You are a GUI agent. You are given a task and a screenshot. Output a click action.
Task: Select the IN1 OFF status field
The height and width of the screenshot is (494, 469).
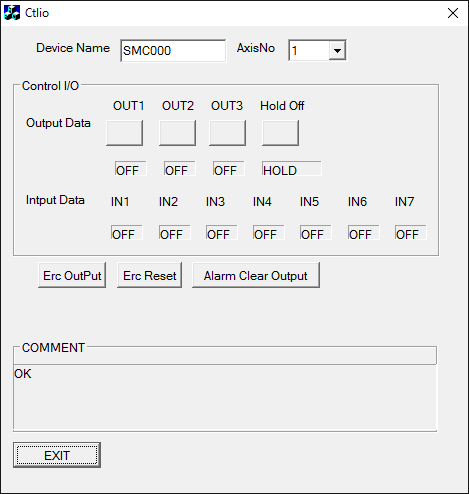pyautogui.click(x=127, y=233)
